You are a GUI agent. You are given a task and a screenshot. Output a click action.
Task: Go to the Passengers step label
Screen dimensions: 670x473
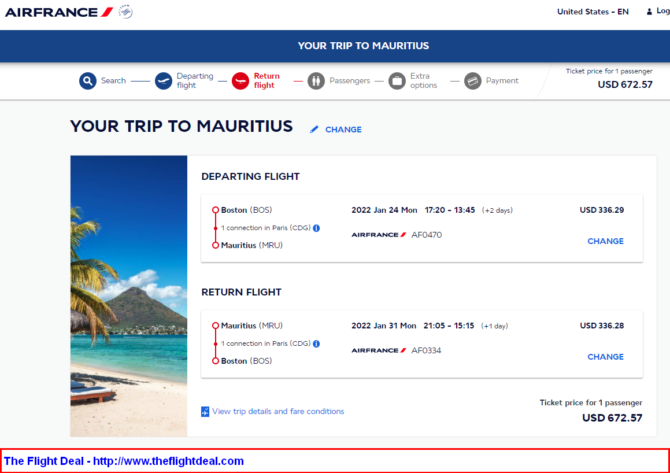coord(350,80)
